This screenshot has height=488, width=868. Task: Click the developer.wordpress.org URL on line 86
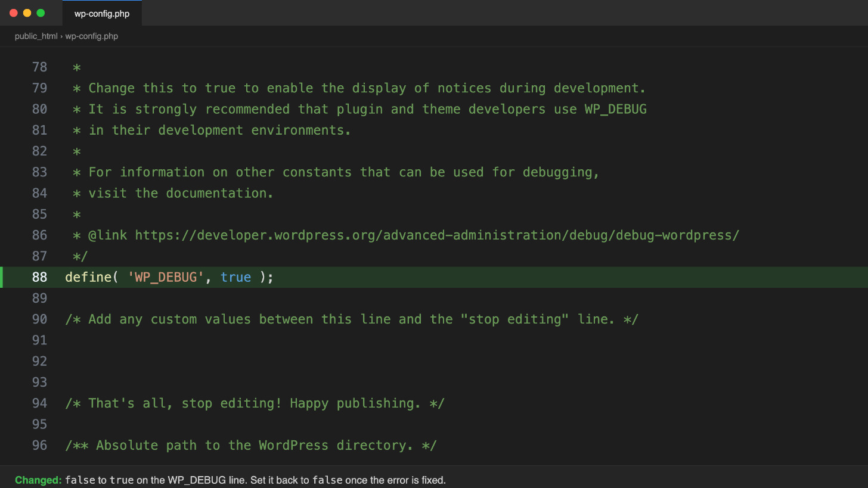pos(437,235)
